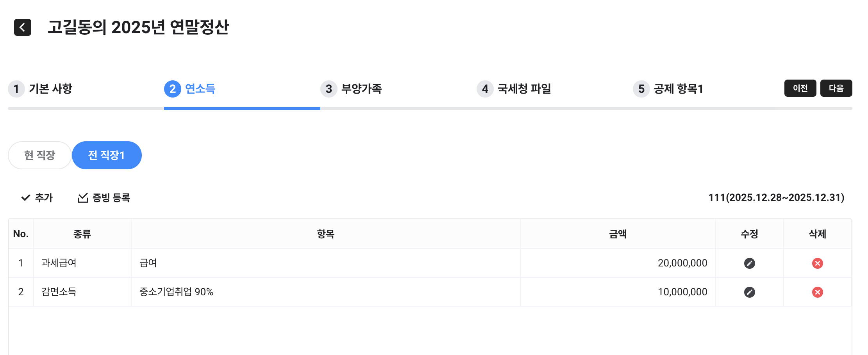The height and width of the screenshot is (355, 868).
Task: Click the 20,000,000 amount cell
Action: [x=682, y=263]
